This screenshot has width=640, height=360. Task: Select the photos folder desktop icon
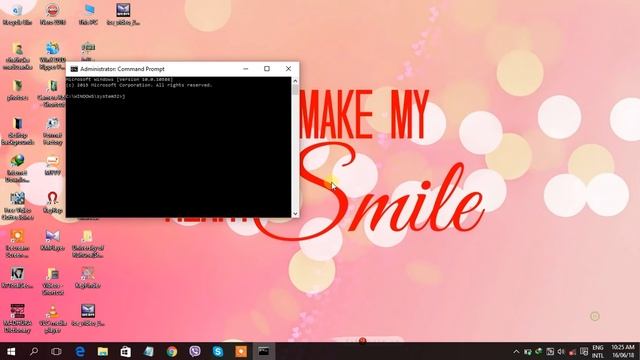click(17, 90)
